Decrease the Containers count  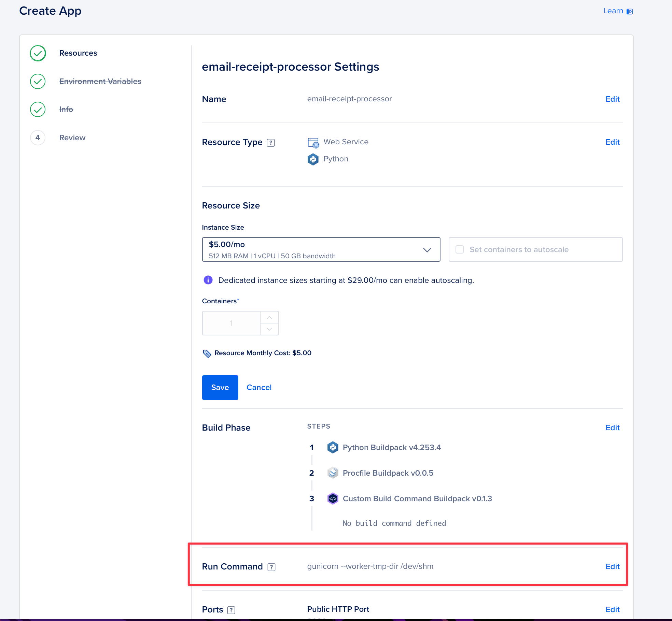tap(269, 329)
